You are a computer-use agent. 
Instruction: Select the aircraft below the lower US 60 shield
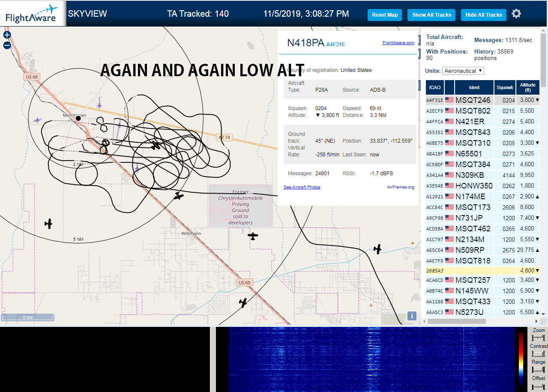click(x=243, y=303)
